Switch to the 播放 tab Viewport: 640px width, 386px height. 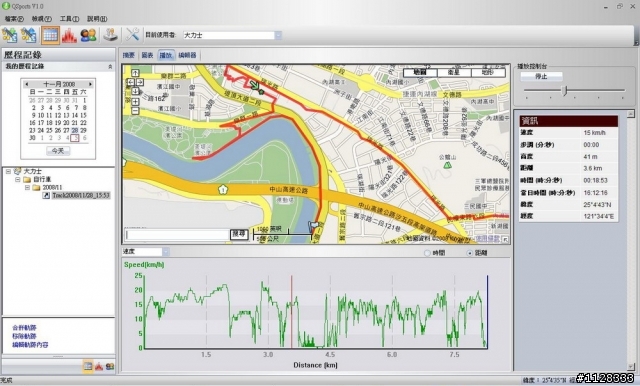[166, 55]
